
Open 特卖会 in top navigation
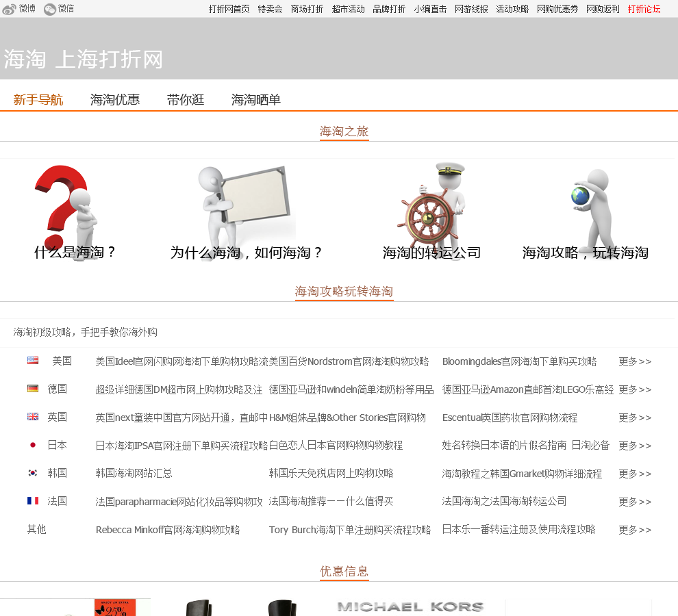271,9
